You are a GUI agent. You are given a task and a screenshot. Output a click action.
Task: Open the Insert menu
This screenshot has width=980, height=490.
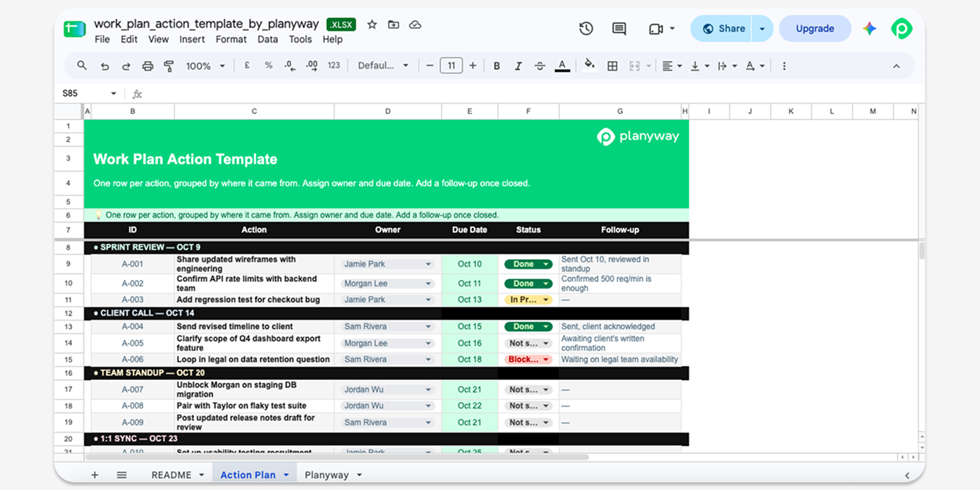point(192,39)
